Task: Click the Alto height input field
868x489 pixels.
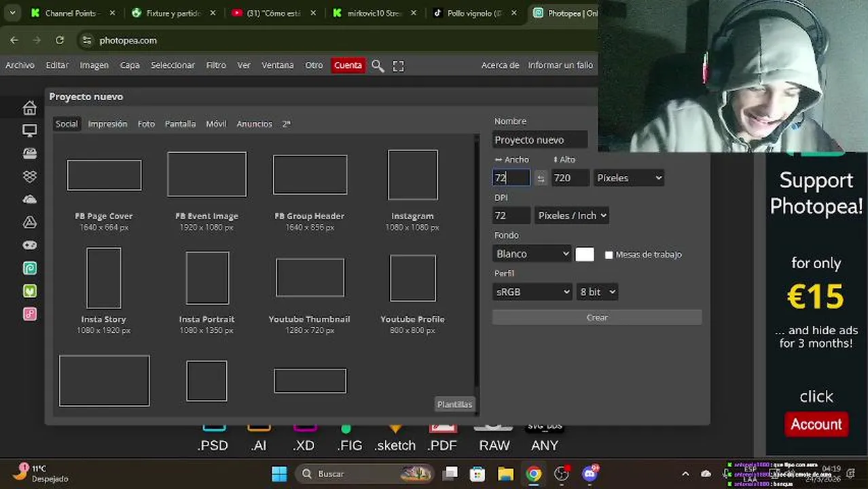Action: (571, 178)
